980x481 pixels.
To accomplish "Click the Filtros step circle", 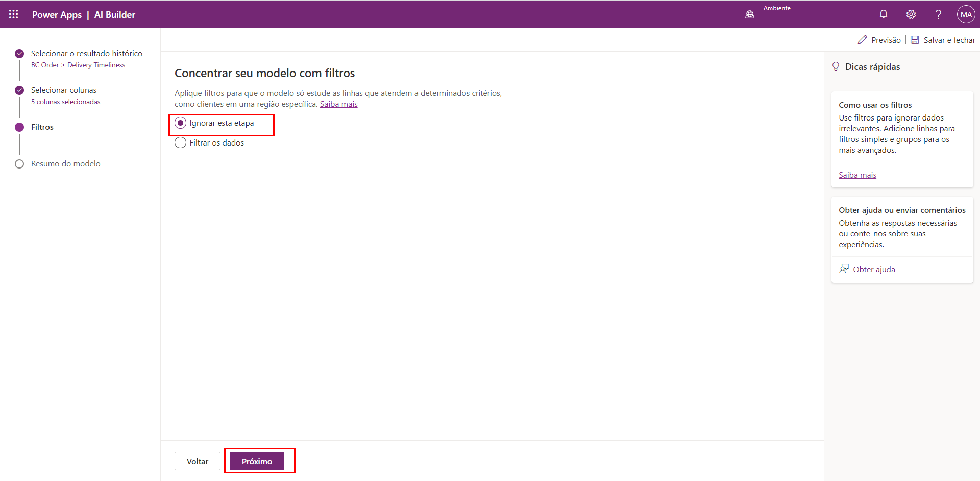I will click(x=19, y=127).
